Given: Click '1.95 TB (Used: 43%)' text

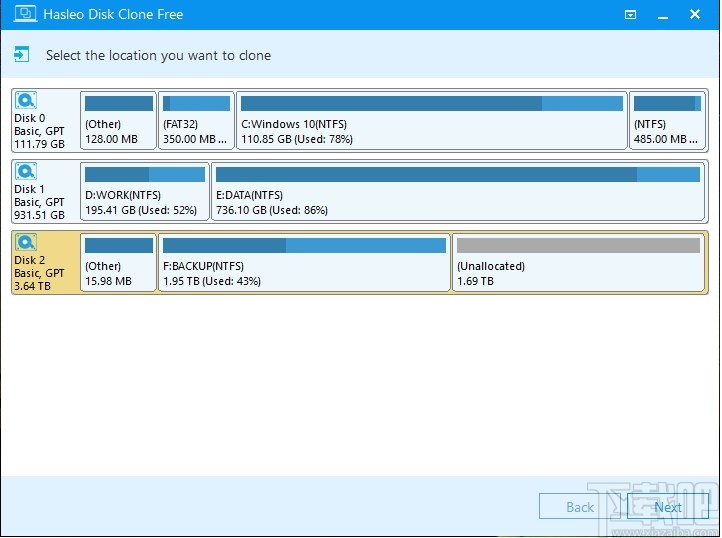Looking at the screenshot, I should point(212,281).
